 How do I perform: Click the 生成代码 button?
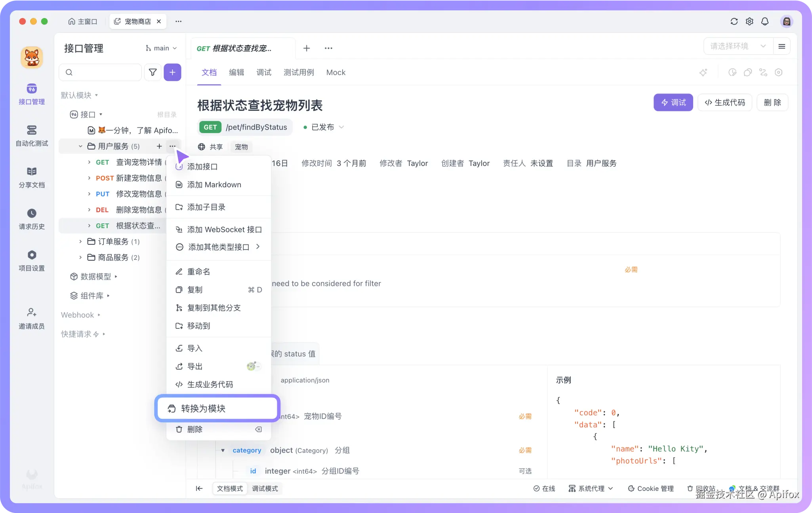tap(724, 102)
